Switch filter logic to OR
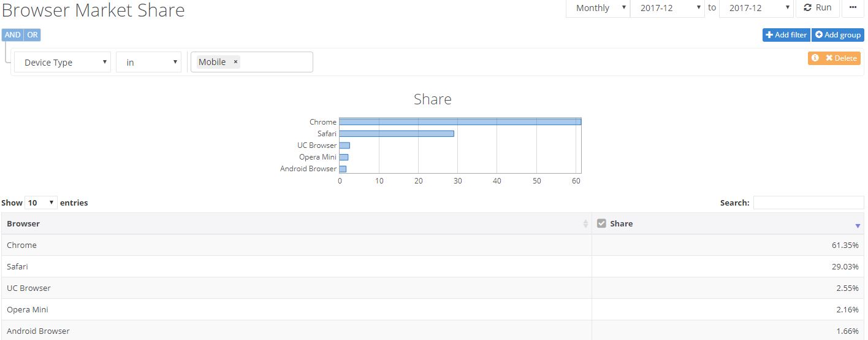This screenshot has height=340, width=868. pos(32,35)
